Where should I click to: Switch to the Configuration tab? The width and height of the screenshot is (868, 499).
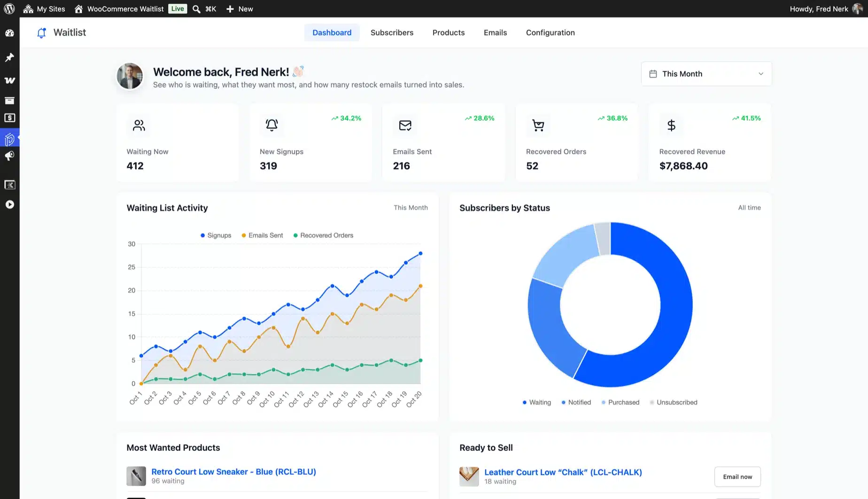[550, 32]
